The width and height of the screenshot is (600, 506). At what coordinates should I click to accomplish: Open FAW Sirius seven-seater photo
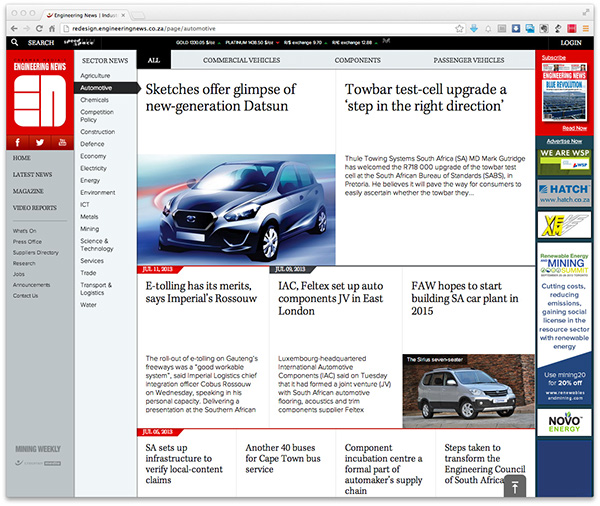(469, 391)
